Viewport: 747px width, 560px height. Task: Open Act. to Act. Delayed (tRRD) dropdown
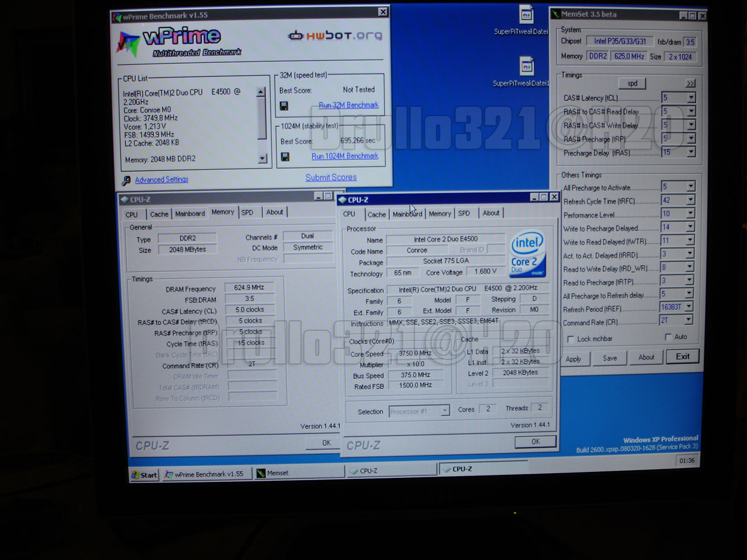click(690, 254)
